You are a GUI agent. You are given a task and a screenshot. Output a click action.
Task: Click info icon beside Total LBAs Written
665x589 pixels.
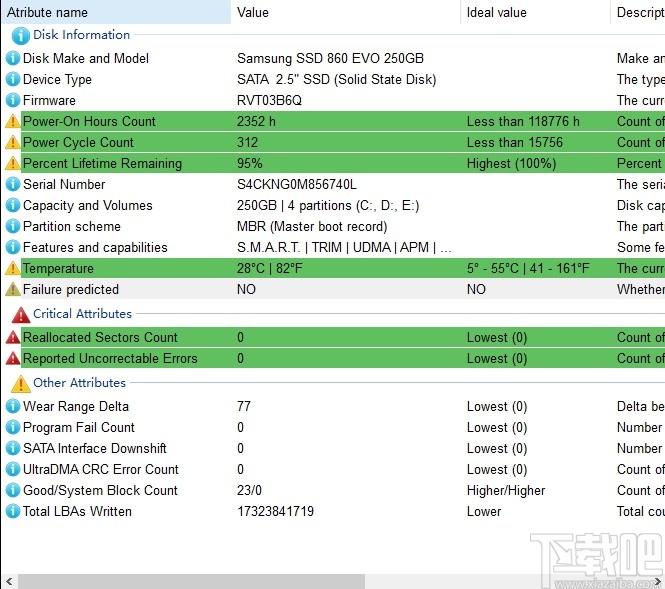(13, 511)
